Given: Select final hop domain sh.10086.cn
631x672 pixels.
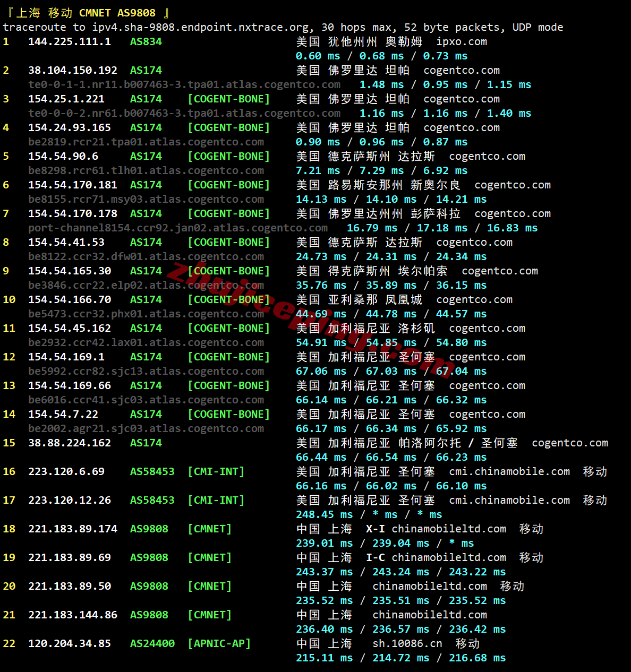Looking at the screenshot, I should click(x=406, y=643).
